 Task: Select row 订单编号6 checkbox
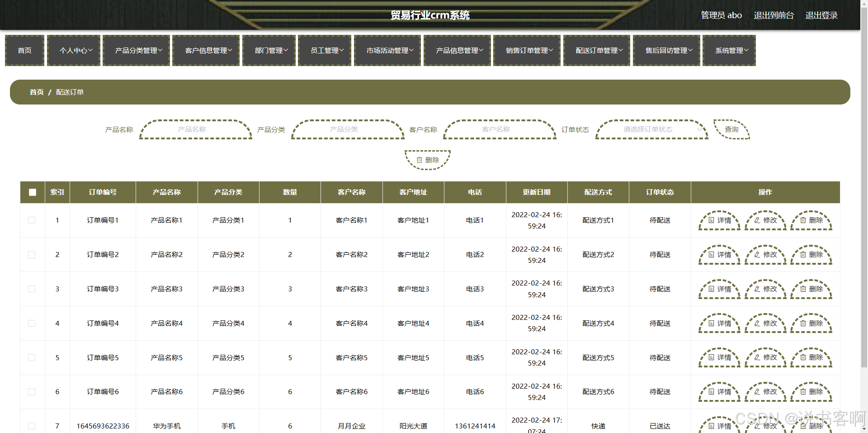32,392
